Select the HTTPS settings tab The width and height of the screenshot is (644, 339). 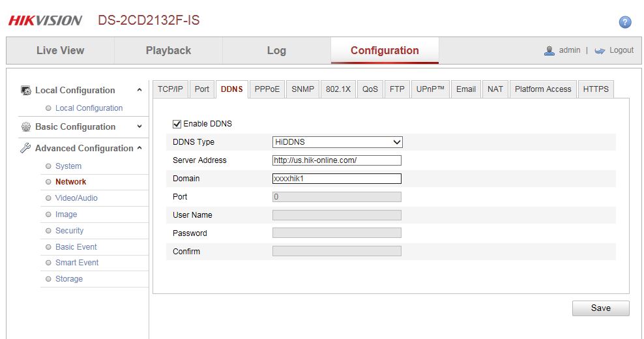click(596, 89)
